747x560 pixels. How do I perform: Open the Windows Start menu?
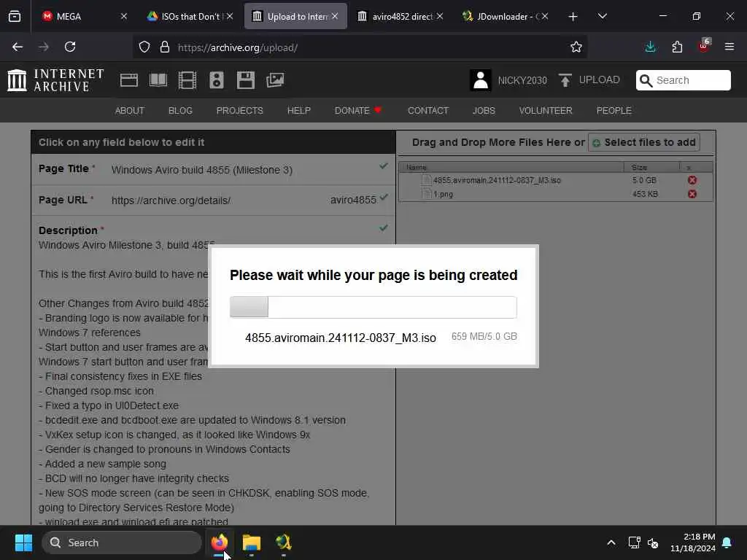23,542
